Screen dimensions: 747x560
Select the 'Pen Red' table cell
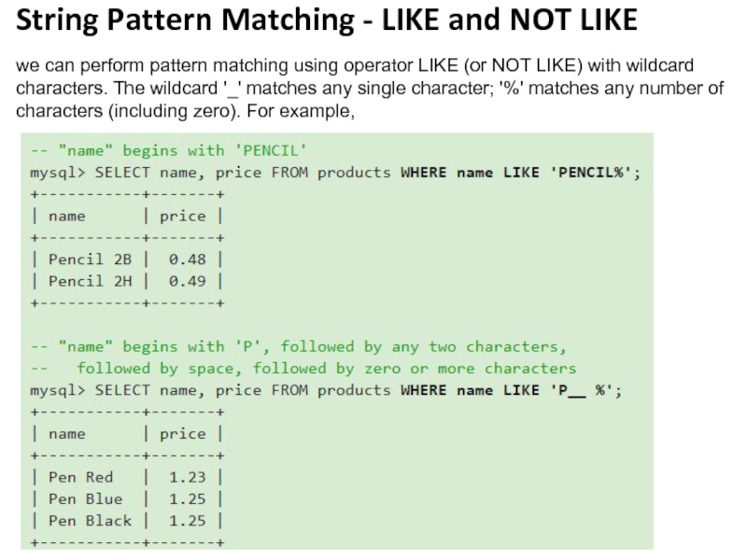coord(80,477)
